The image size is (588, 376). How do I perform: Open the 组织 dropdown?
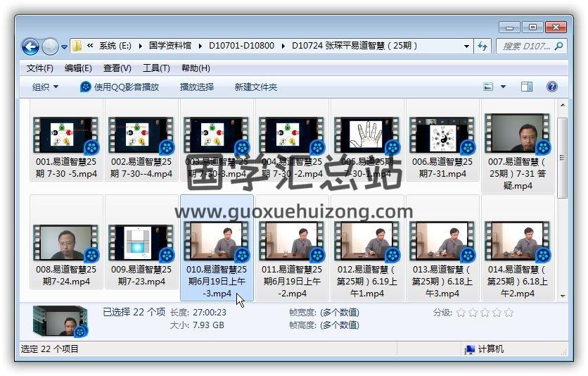point(46,87)
